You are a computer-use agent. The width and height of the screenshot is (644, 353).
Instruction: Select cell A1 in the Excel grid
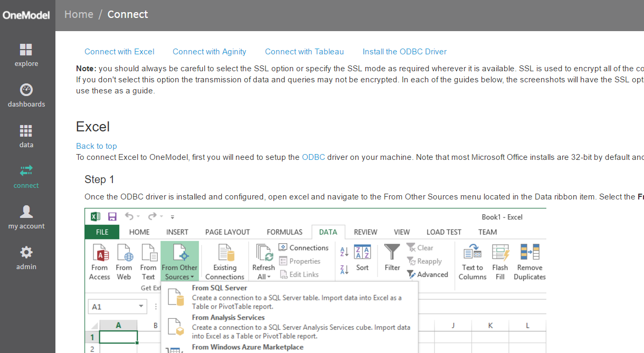click(x=119, y=337)
